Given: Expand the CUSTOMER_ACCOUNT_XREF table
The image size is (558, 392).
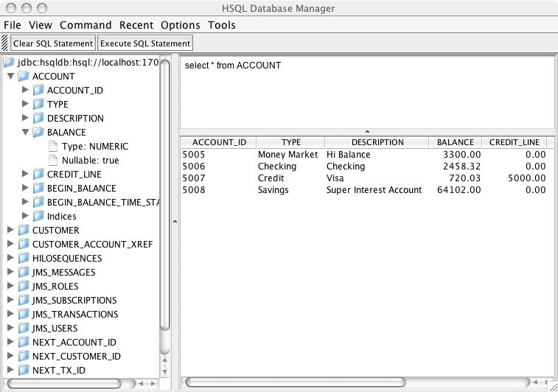Looking at the screenshot, I should 10,244.
